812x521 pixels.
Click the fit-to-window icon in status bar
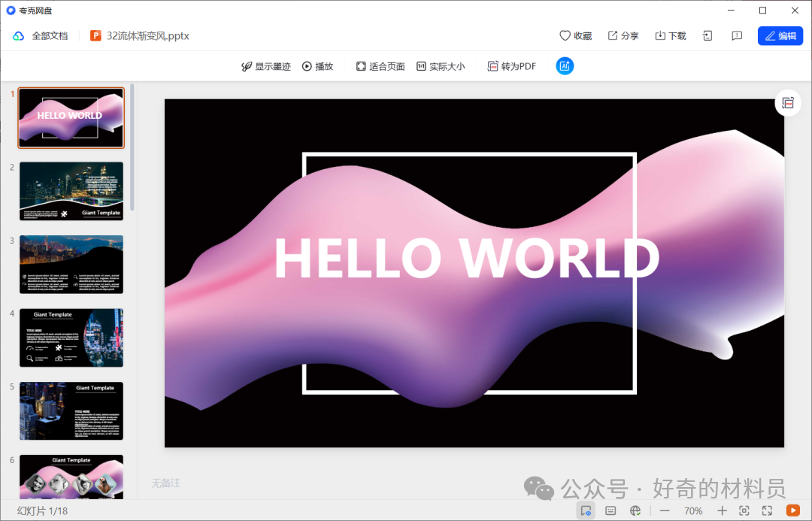[x=744, y=510]
